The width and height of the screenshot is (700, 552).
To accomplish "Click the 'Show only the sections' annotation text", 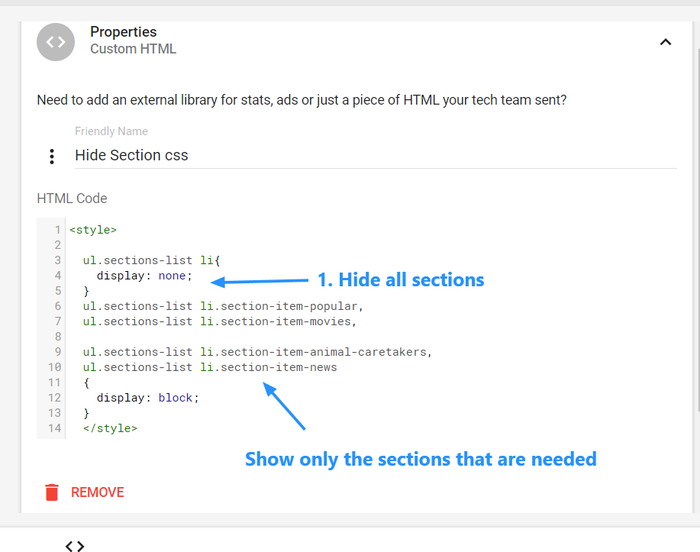I will pyautogui.click(x=420, y=459).
